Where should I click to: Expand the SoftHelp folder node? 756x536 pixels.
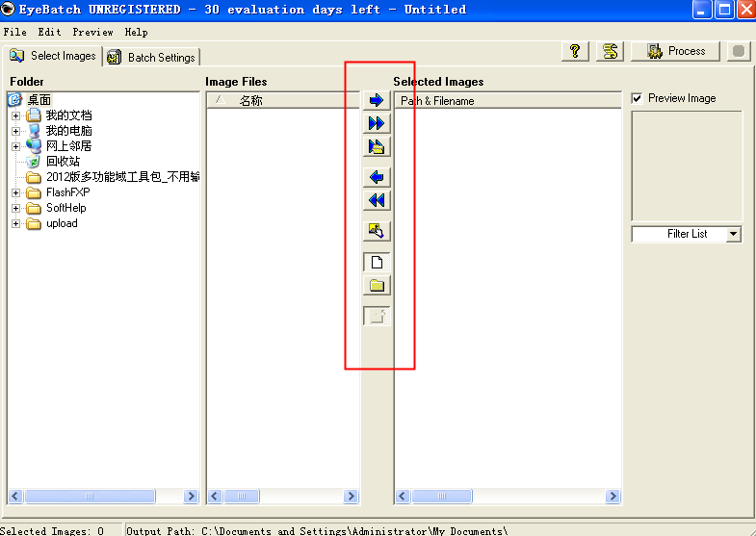16,208
